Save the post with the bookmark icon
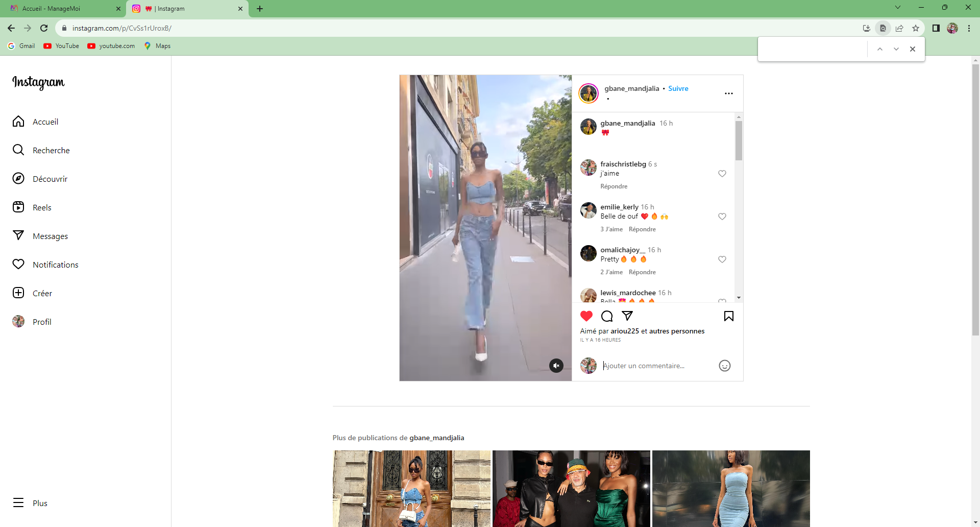Screen dimensions: 980x527 (728, 316)
